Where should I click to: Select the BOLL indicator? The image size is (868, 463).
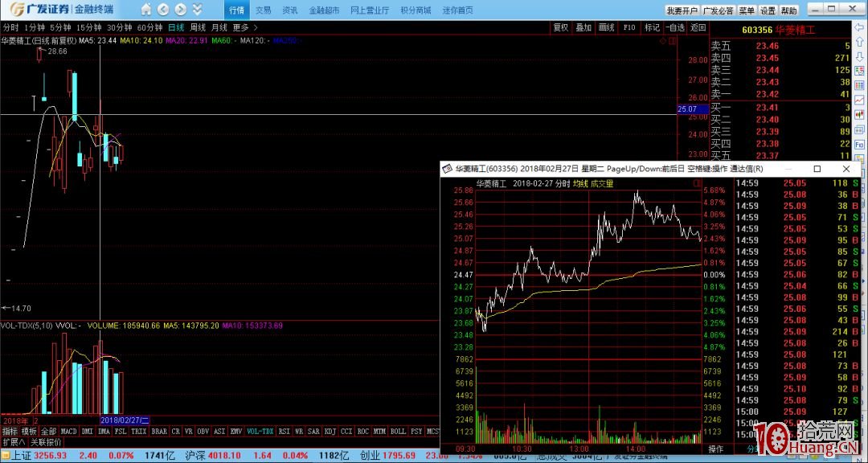click(398, 431)
